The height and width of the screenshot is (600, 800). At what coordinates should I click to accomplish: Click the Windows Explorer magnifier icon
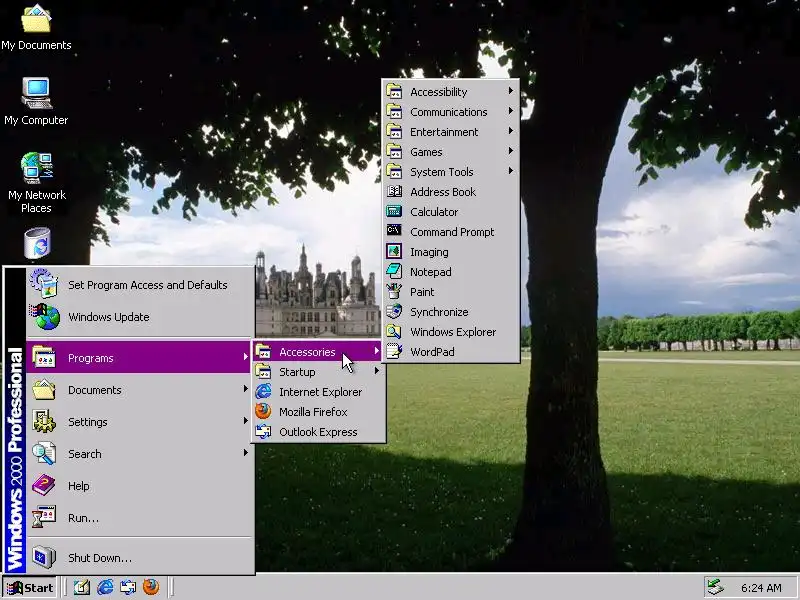(394, 331)
